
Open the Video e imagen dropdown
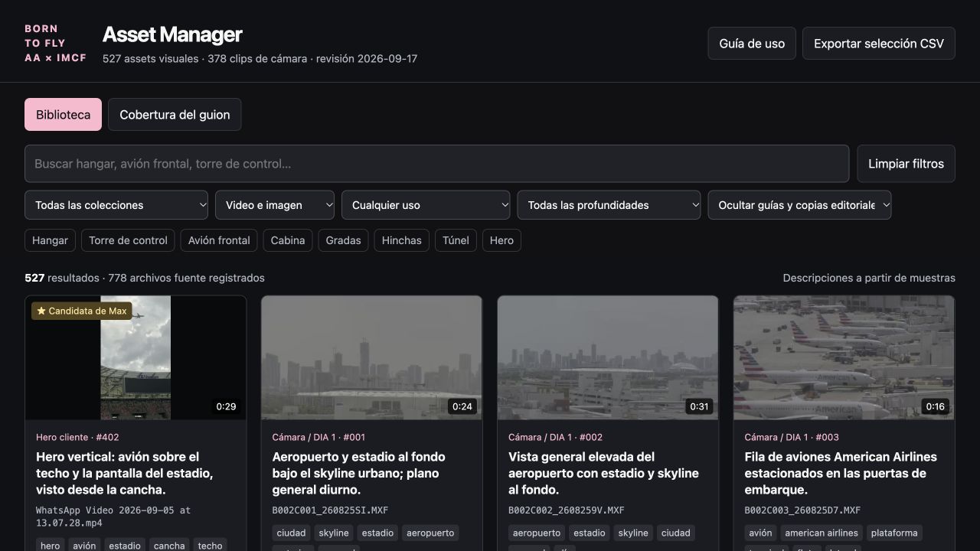click(275, 205)
